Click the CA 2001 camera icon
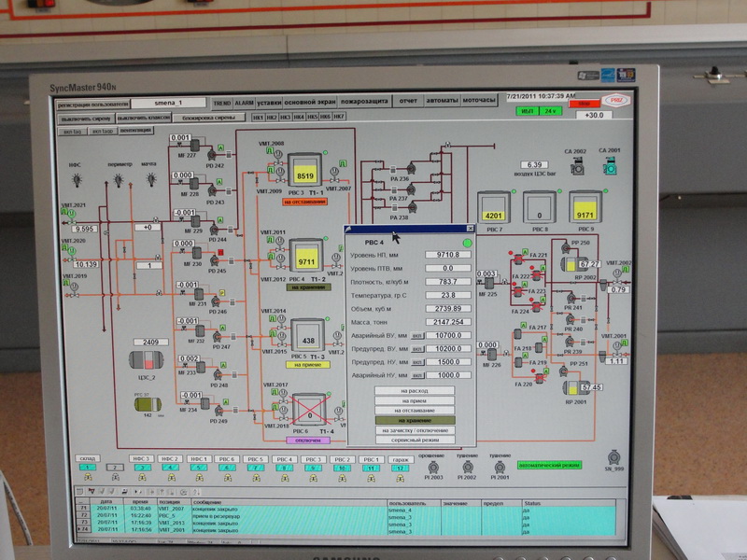The height and width of the screenshot is (560, 747). [610, 165]
